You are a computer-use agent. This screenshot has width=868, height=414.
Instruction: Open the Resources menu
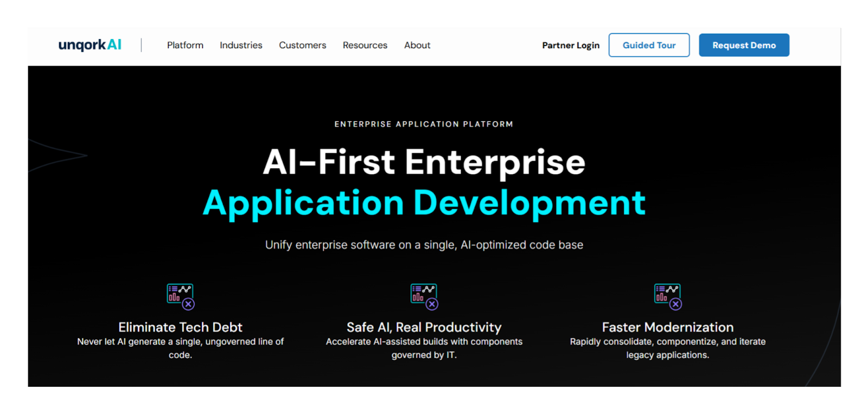point(365,45)
